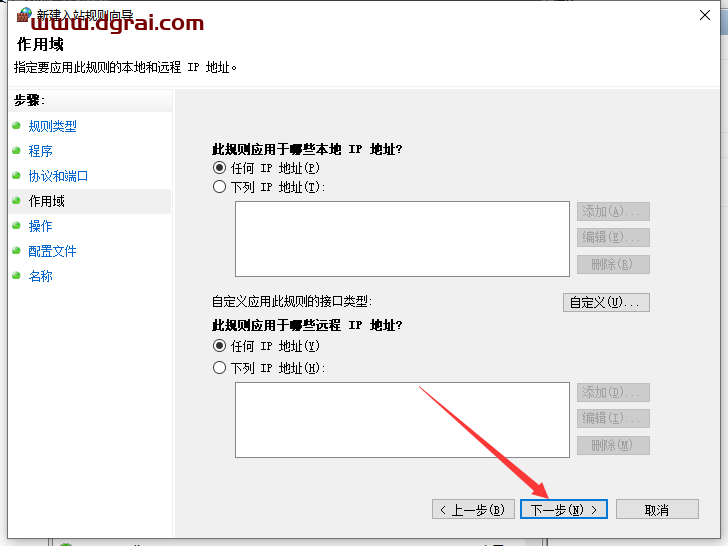Open the 协议和端口 step
This screenshot has height=546, width=728.
58,176
